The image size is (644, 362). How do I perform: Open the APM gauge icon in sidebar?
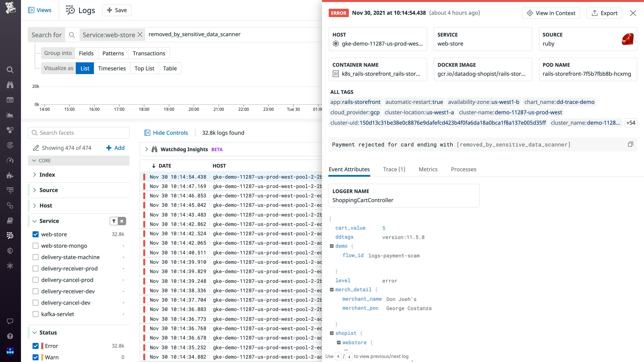click(x=10, y=160)
